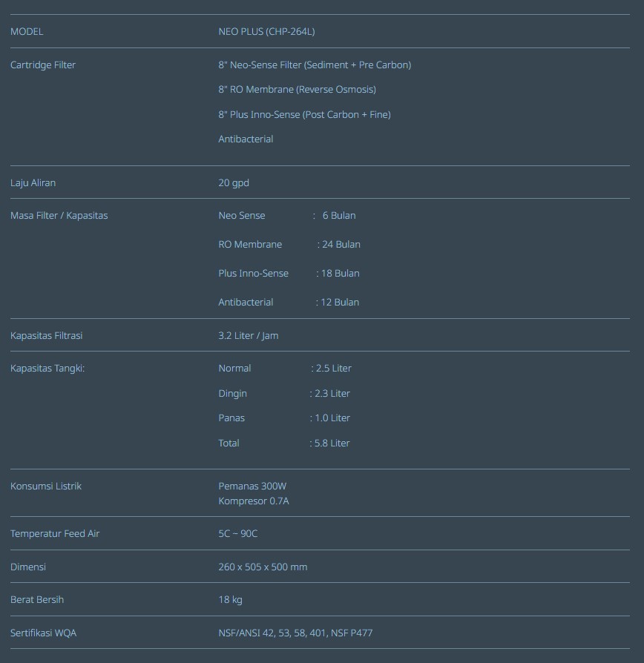Click the 18 kg net weight value
644x663 pixels.
tap(230, 599)
